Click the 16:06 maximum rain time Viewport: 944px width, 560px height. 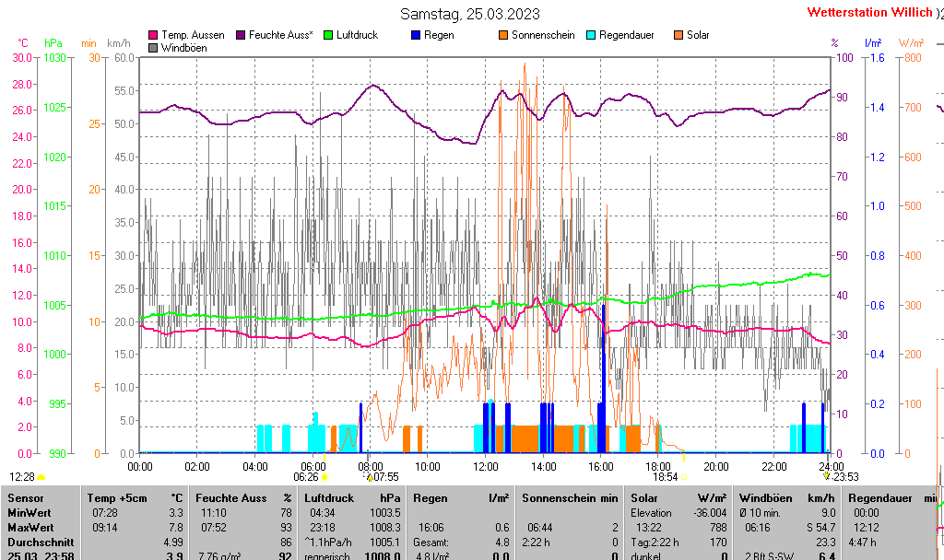[431, 528]
